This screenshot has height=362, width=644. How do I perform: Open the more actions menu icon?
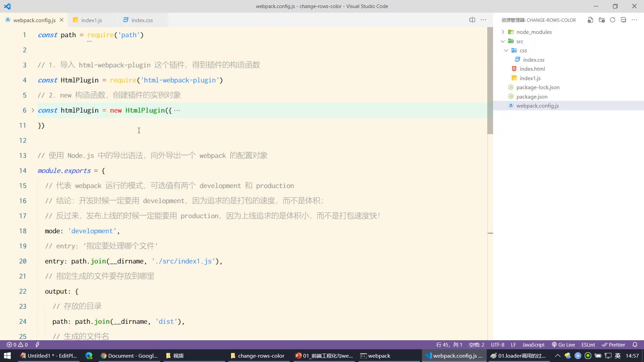point(485,20)
